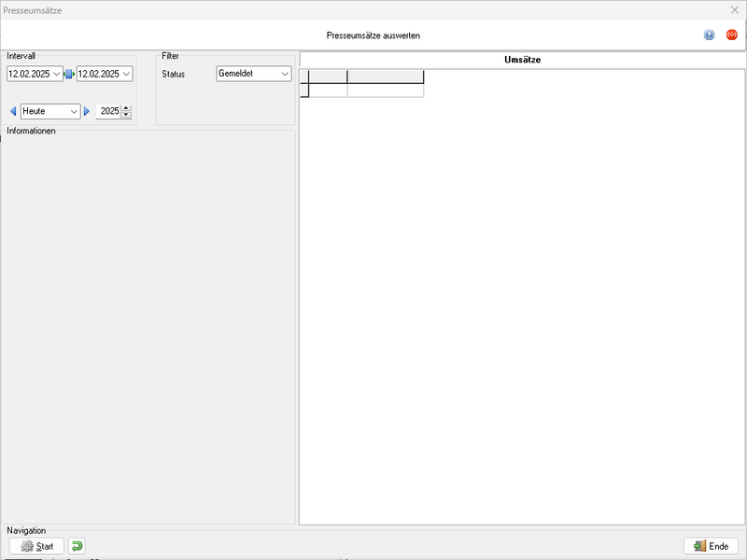
Task: Click the red SOS support icon
Action: [731, 35]
